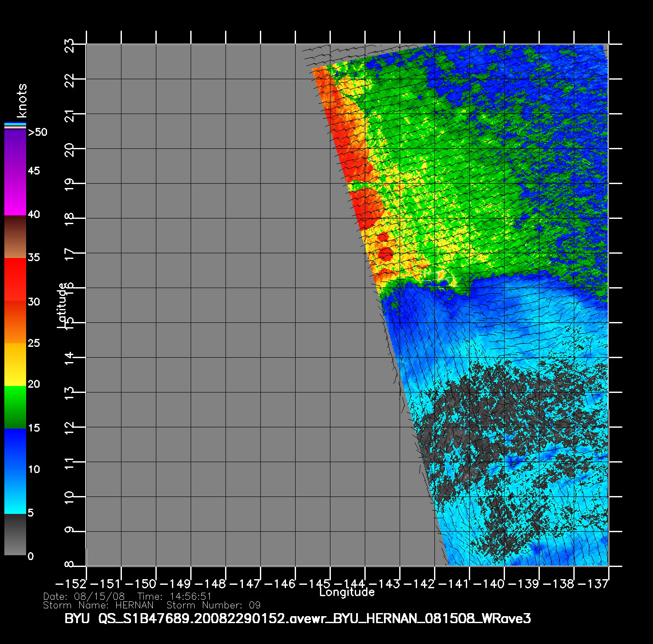Click the 'Longitude' axis title

(347, 592)
